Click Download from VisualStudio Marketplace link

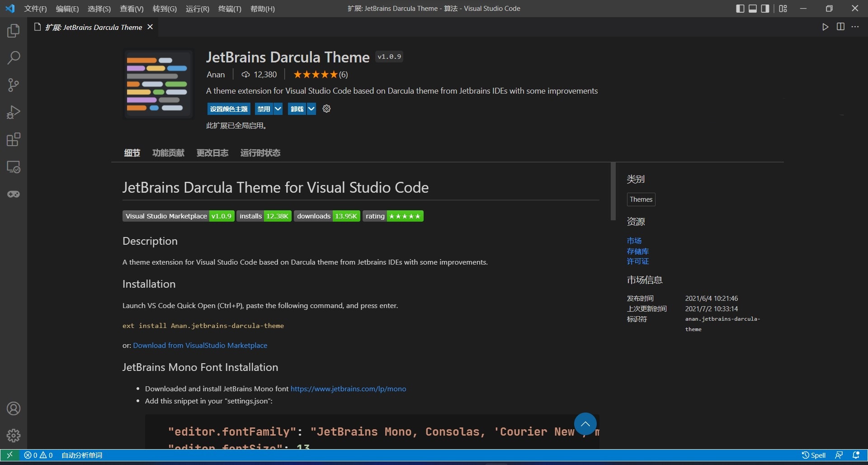coord(200,345)
